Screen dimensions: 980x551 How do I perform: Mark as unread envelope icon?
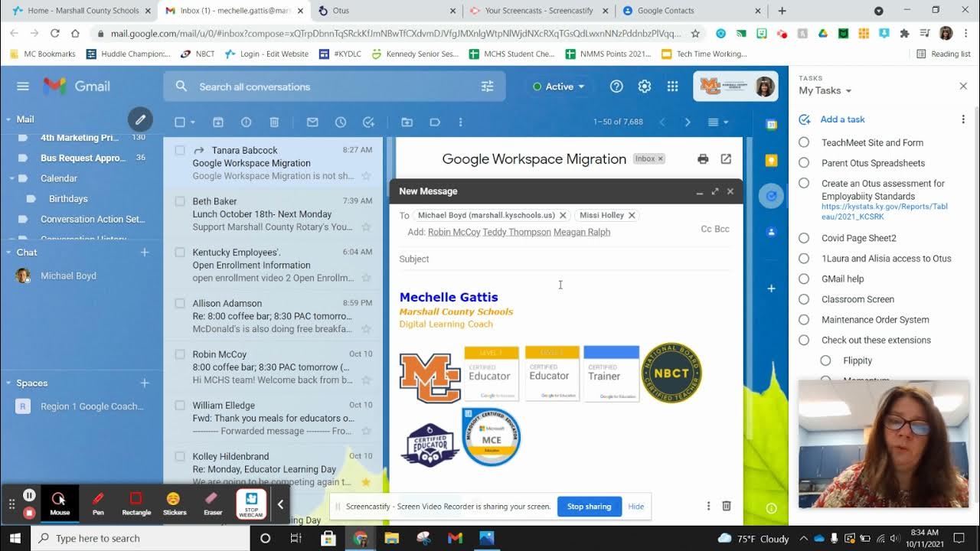(312, 122)
